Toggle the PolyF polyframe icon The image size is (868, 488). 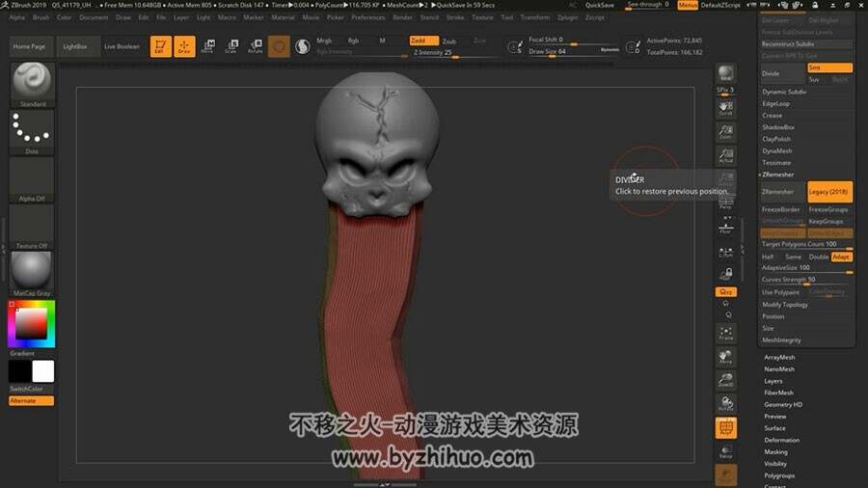(x=725, y=427)
